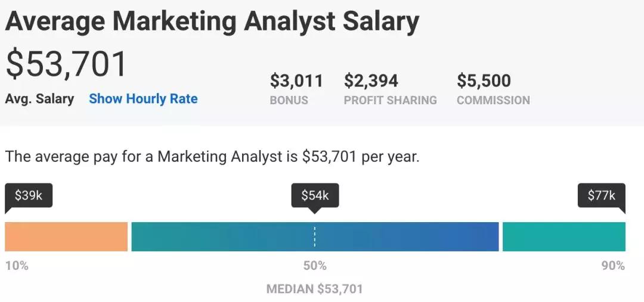Select the $54k median tooltip marker
Image resolution: width=644 pixels, height=302 pixels.
(x=315, y=196)
